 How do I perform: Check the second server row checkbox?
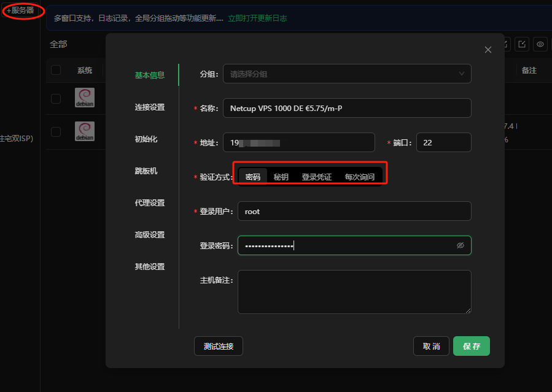[56, 131]
